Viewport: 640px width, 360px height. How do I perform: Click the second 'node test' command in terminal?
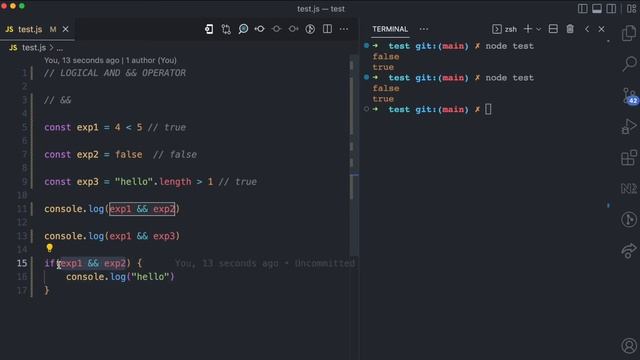click(x=509, y=78)
